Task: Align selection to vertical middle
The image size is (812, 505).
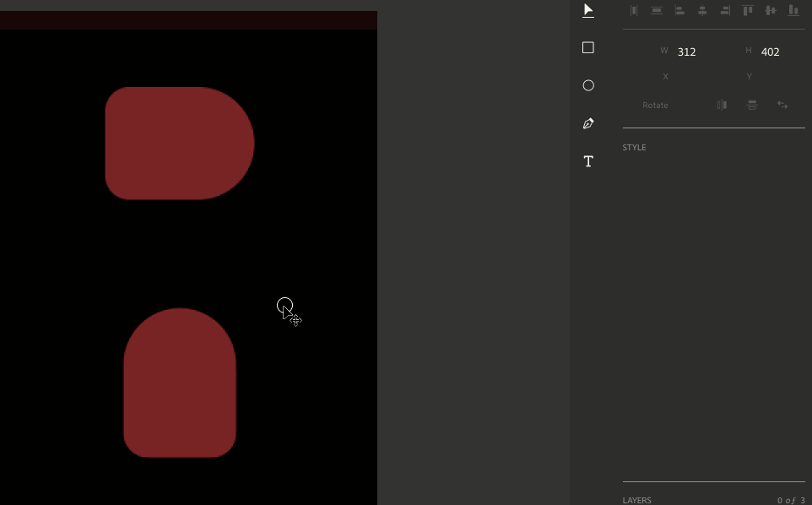Action: point(771,10)
